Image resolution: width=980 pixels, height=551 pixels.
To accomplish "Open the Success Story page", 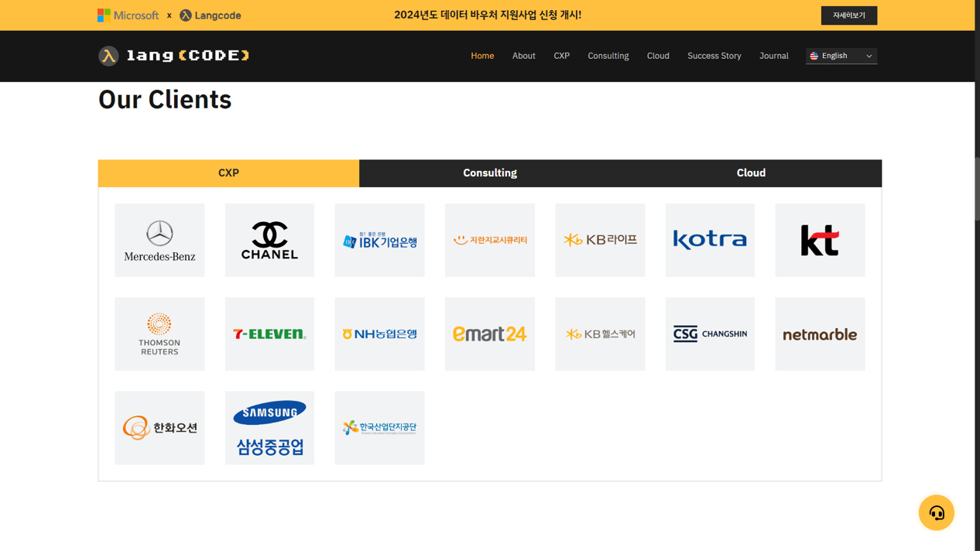I will (714, 56).
